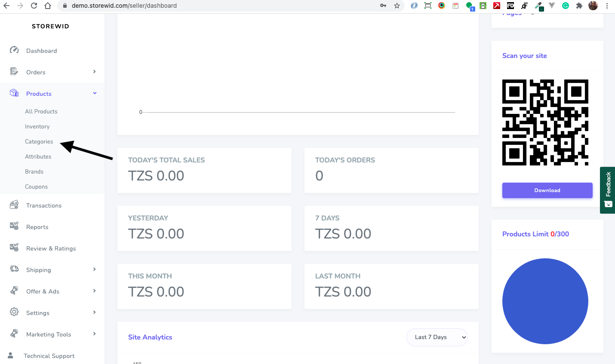The image size is (615, 364).
Task: Expand the Settings submenu chevron
Action: 94,312
